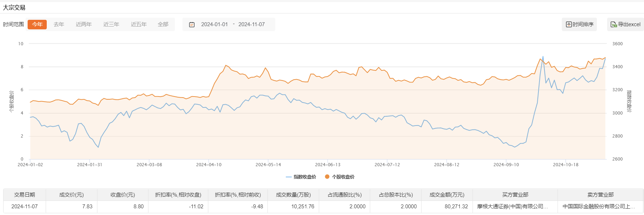Open the 摩根大通证券 buyer branch entry
Image resolution: width=644 pixels, height=215 pixels.
pyautogui.click(x=512, y=207)
